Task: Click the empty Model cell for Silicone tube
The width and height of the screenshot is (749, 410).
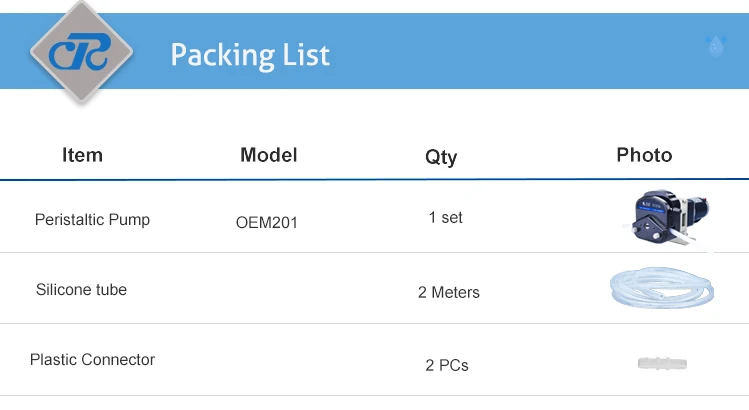Action: [x=268, y=290]
